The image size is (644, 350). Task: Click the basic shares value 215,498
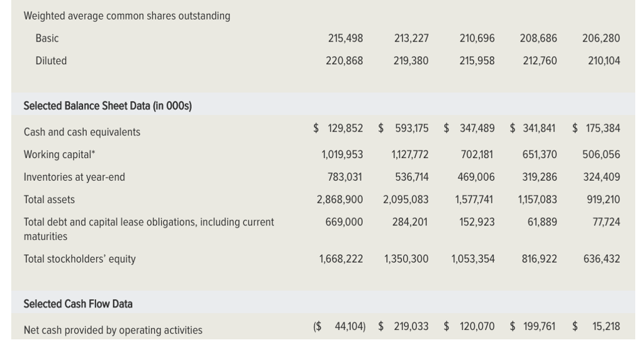(345, 38)
